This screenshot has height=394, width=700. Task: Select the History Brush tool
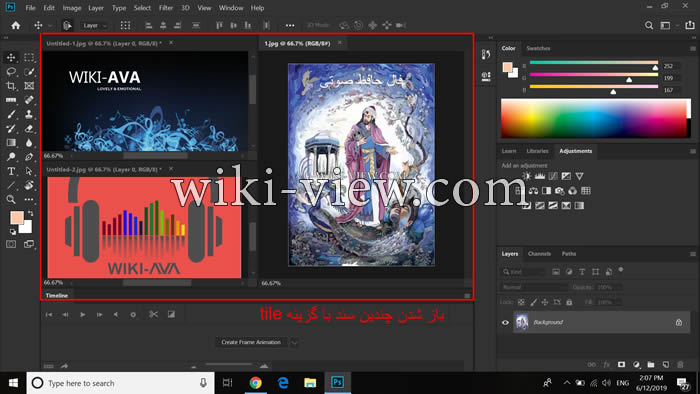coord(11,129)
